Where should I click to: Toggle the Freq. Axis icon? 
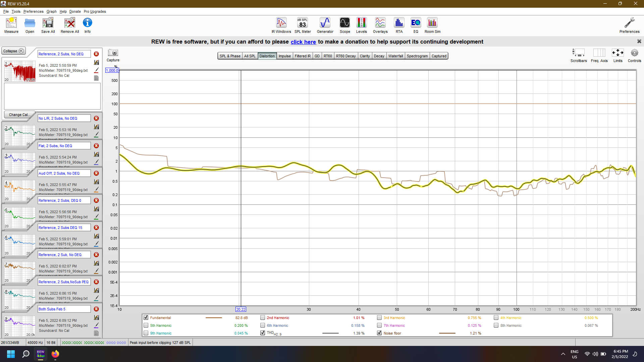pos(599,55)
